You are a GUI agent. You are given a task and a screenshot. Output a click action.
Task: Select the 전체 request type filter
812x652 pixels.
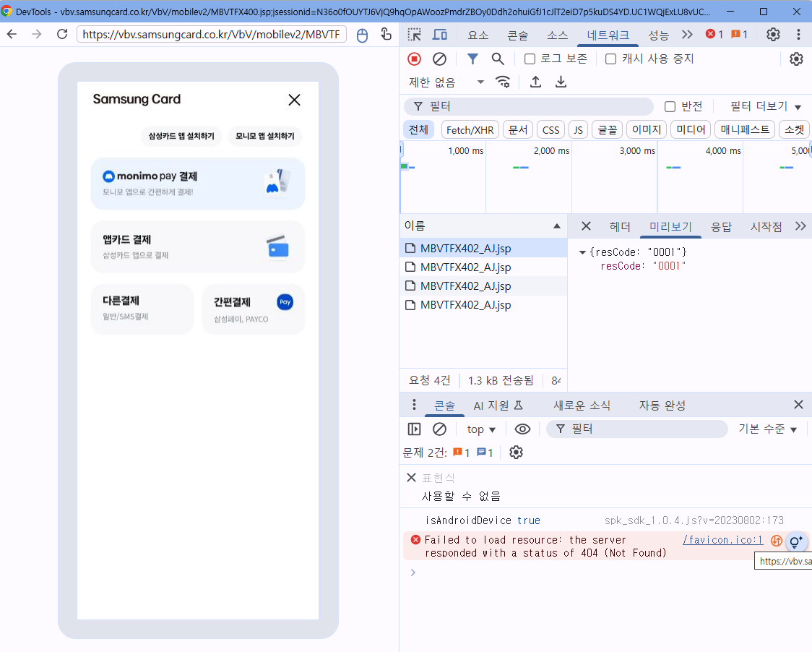tap(418, 129)
